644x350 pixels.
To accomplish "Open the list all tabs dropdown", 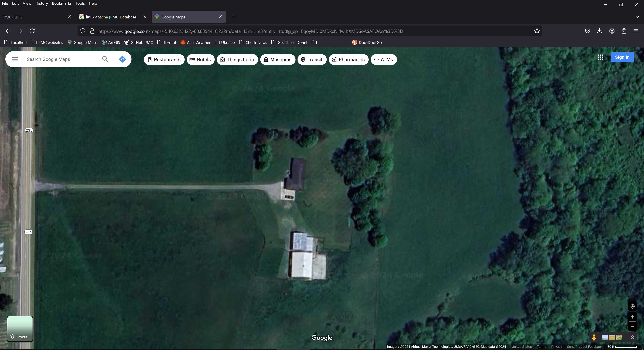I will (x=637, y=17).
